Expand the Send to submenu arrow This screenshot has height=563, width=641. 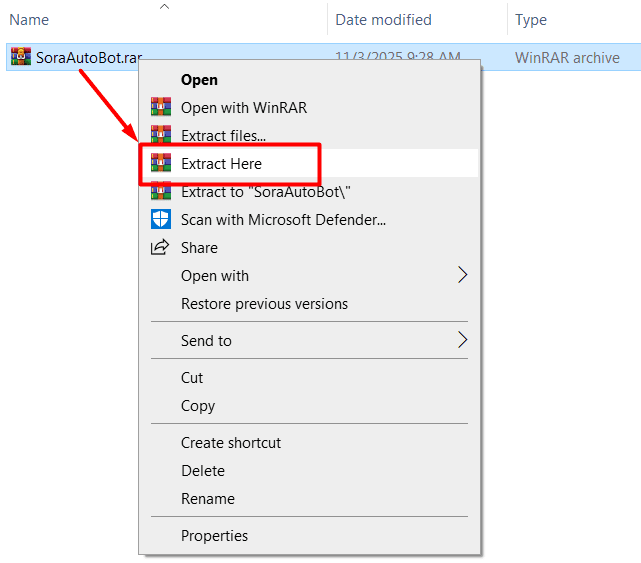pos(462,339)
